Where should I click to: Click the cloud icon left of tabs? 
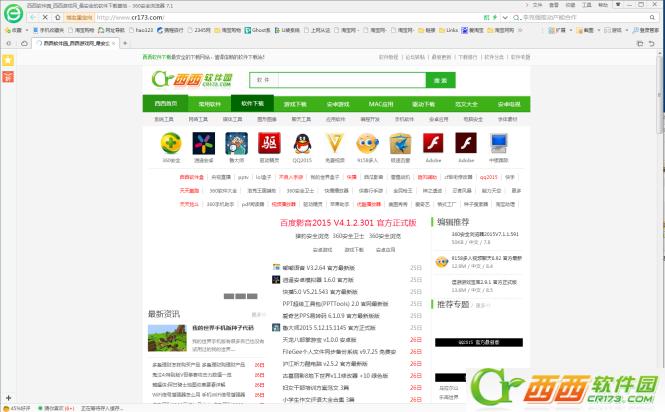point(24,43)
